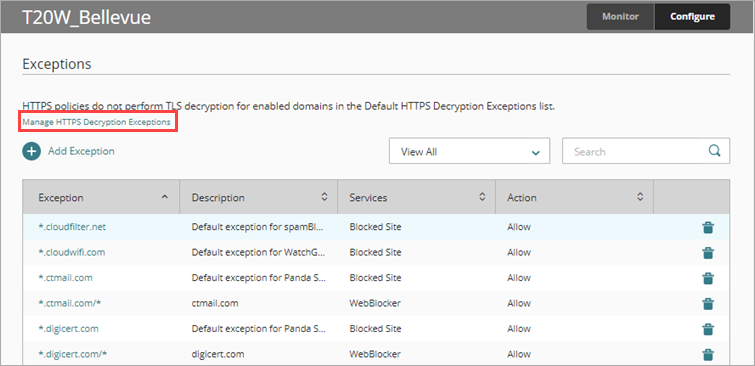
Task: Open the *.cloudwifi.com exception
Action: (x=71, y=252)
